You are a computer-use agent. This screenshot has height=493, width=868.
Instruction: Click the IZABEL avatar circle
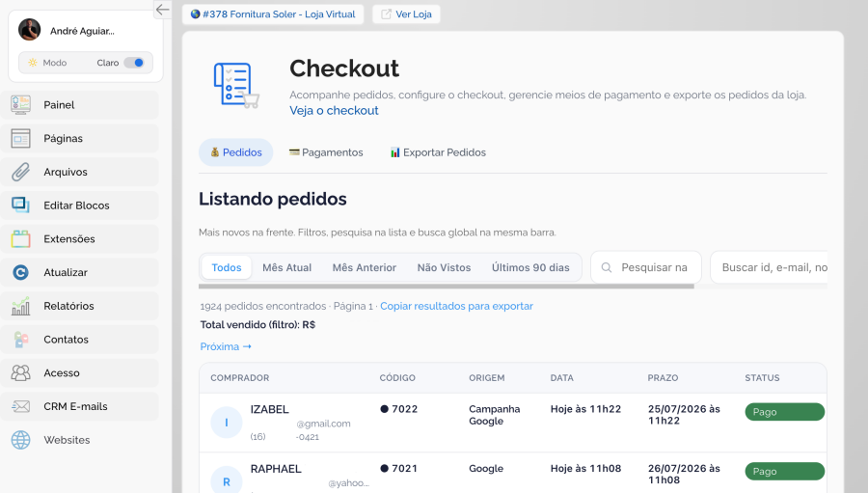pyautogui.click(x=227, y=423)
